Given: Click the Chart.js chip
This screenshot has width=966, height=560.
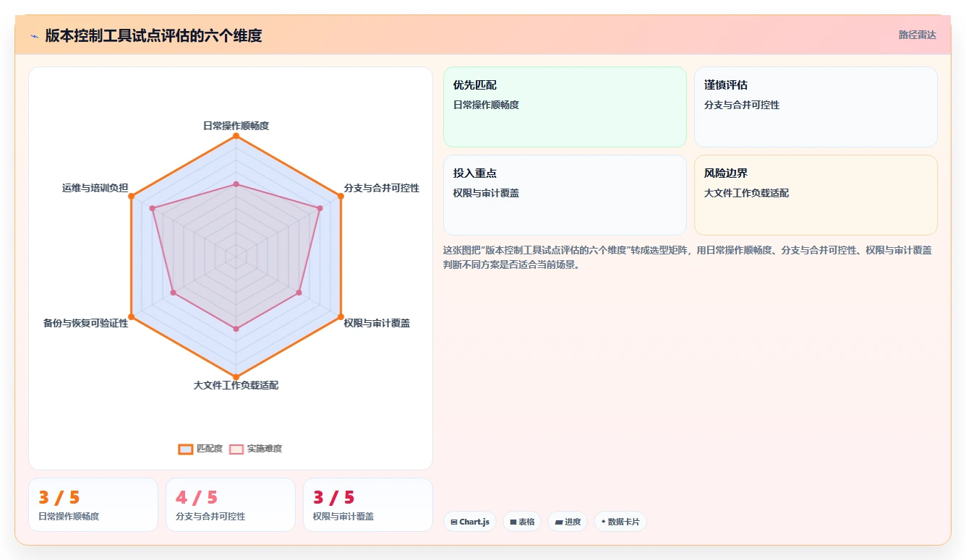Looking at the screenshot, I should click(470, 522).
